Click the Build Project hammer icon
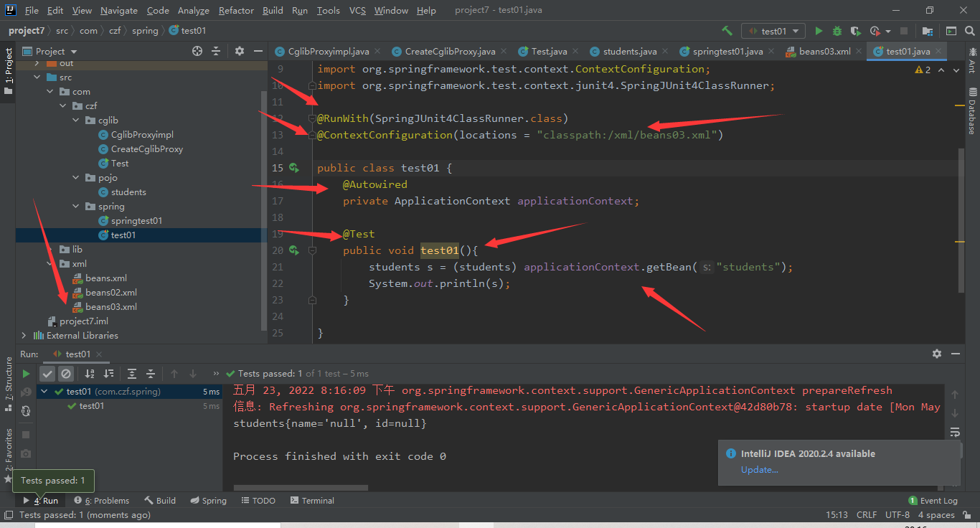980x528 pixels. pos(727,31)
